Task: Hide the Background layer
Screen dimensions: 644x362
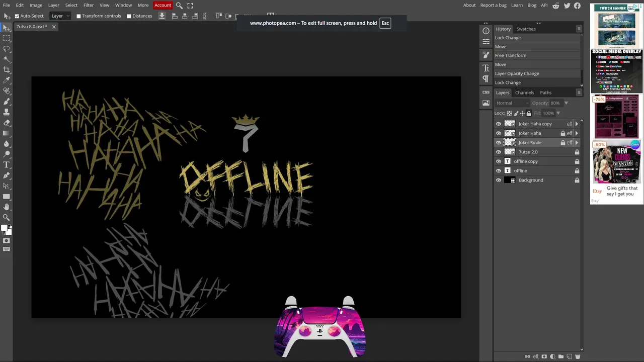Action: tap(499, 180)
